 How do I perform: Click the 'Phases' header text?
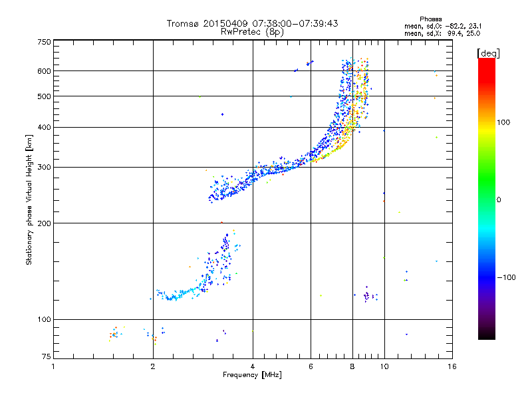coord(430,19)
